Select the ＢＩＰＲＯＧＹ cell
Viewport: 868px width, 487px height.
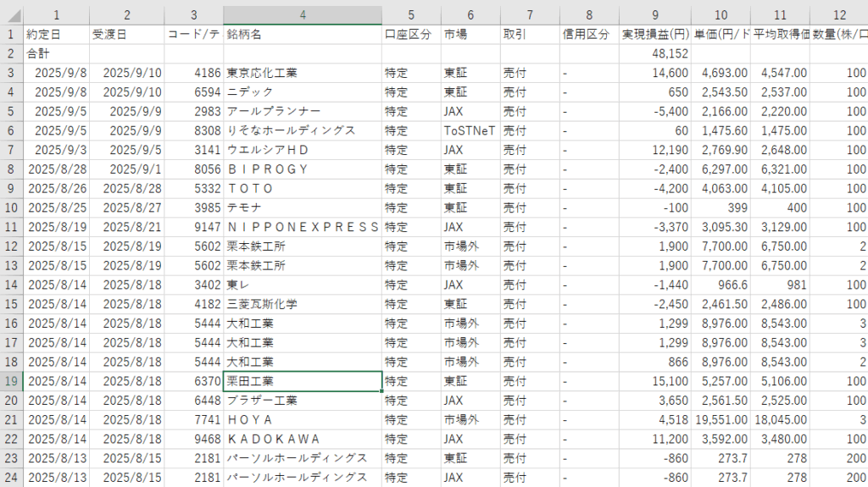[303, 169]
